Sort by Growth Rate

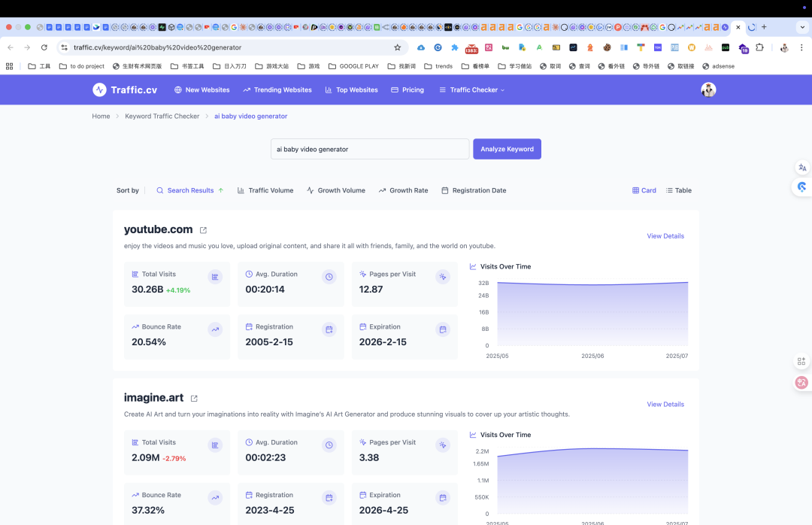coord(403,190)
